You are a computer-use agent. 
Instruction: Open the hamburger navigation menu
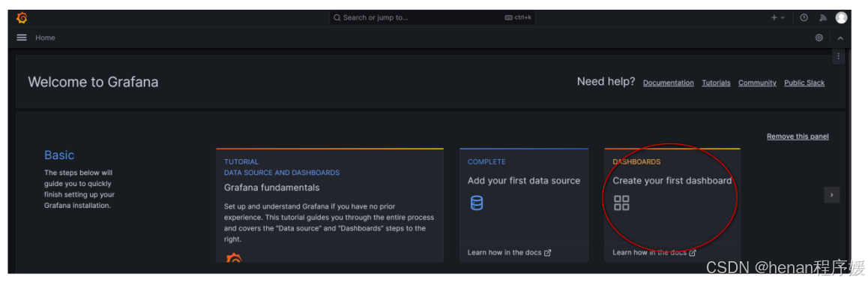pyautogui.click(x=22, y=38)
